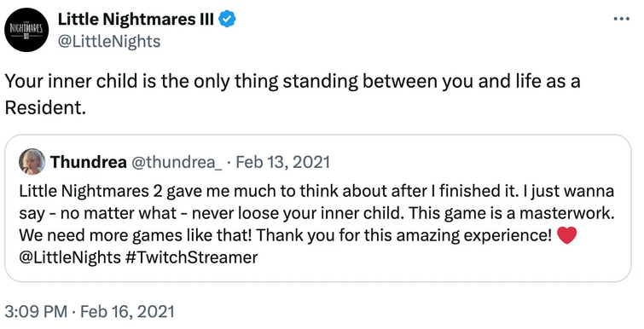
Task: Click the @thundrea_ handle
Action: click(x=177, y=162)
